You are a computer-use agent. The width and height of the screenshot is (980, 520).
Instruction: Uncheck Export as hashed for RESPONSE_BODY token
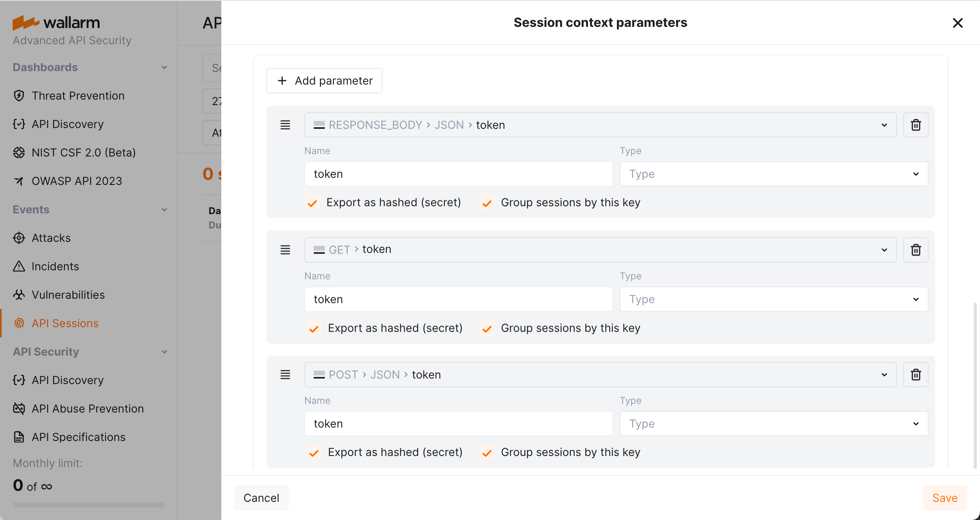pyautogui.click(x=312, y=202)
